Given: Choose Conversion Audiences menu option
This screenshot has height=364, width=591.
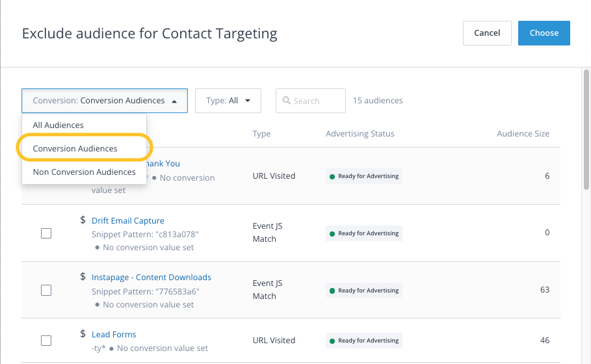Looking at the screenshot, I should click(x=75, y=148).
